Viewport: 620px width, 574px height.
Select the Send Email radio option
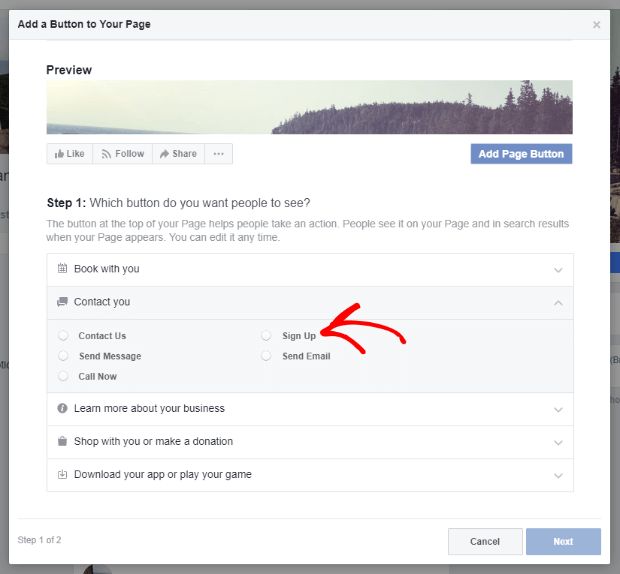pos(266,356)
